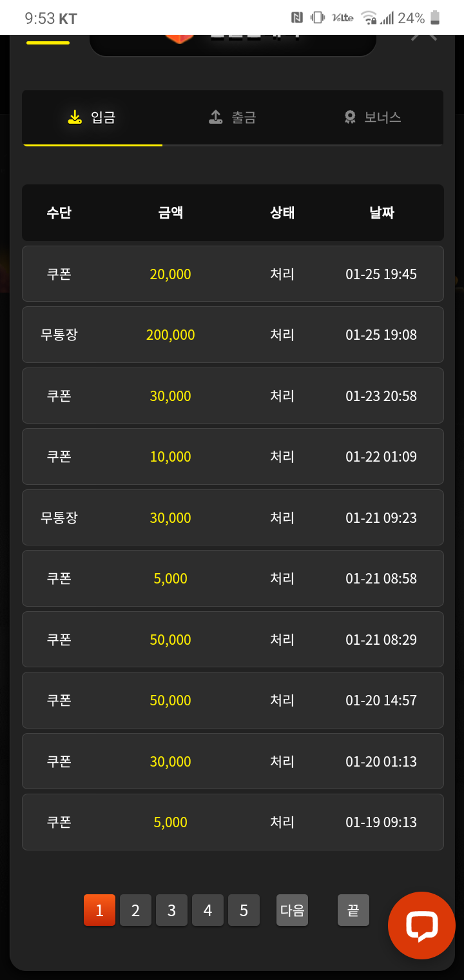Screen dimensions: 464x980
Task: Tap the withdrawal upload icon
Action: click(x=216, y=117)
